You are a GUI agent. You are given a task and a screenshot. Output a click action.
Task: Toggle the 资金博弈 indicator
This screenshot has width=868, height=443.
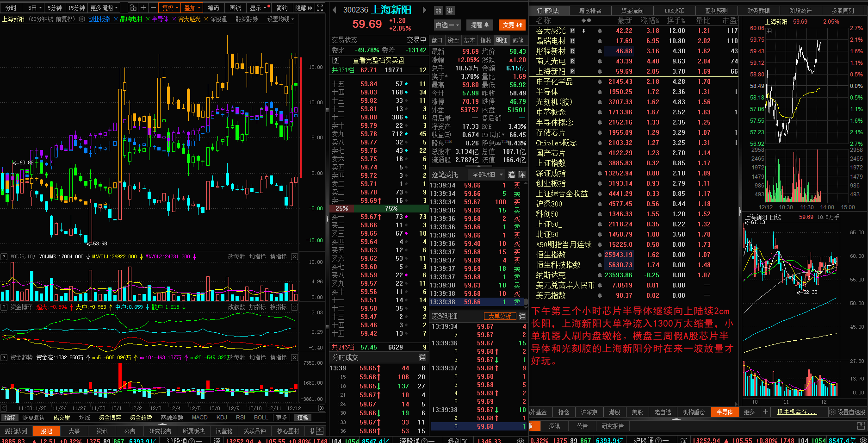(x=110, y=418)
